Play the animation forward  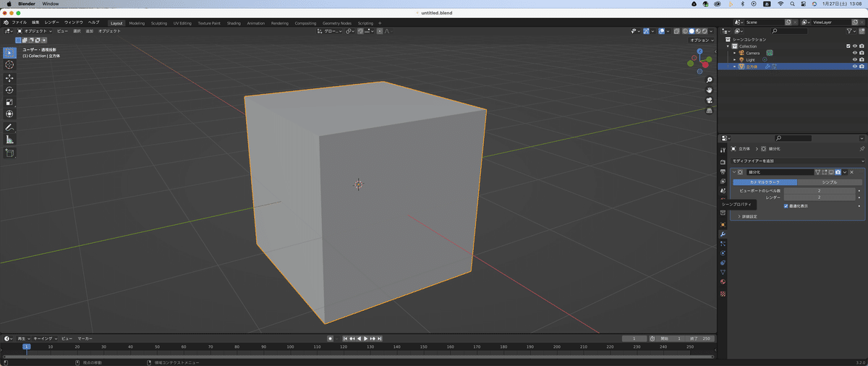pyautogui.click(x=366, y=339)
